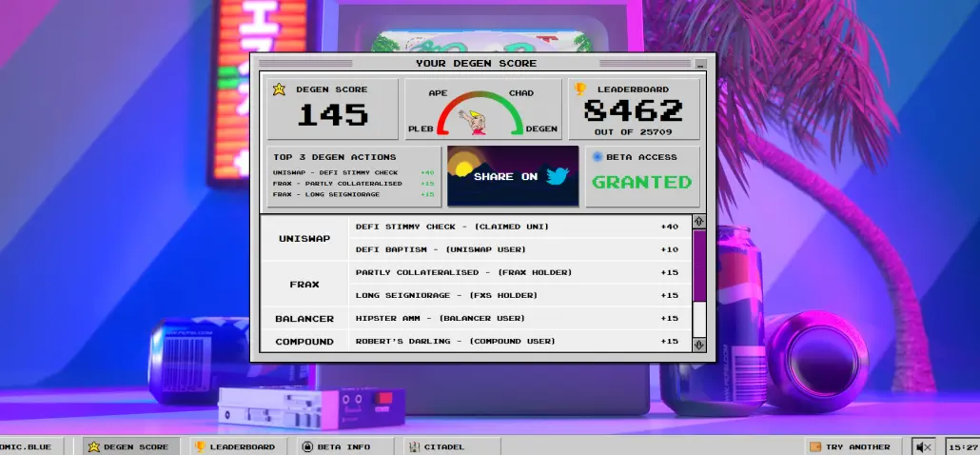Click the star icon in taskbar Degen Score
Image resolution: width=980 pixels, height=455 pixels.
(x=94, y=446)
